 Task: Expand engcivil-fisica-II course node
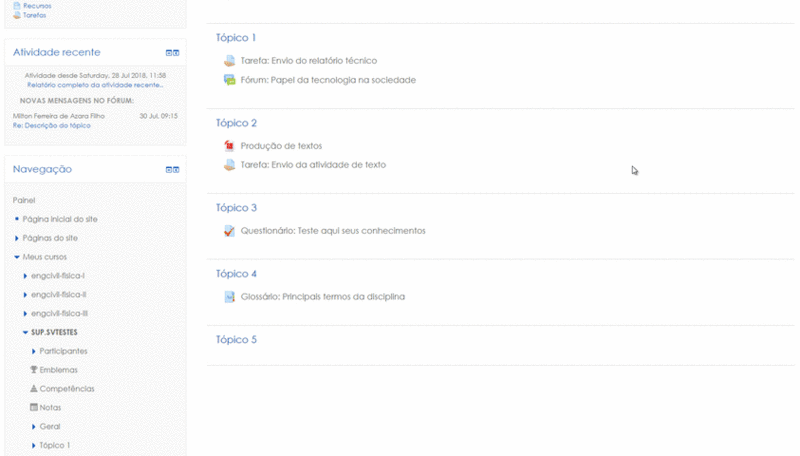(x=25, y=295)
